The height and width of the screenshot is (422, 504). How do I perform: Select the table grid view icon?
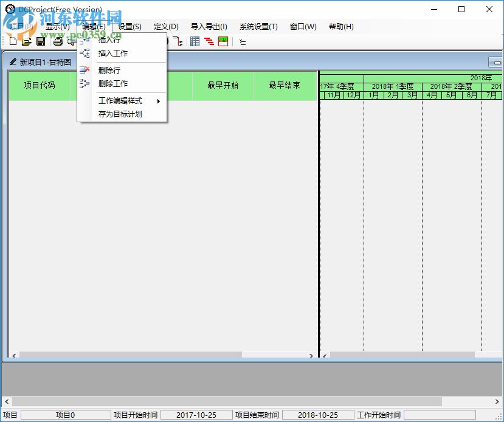194,41
